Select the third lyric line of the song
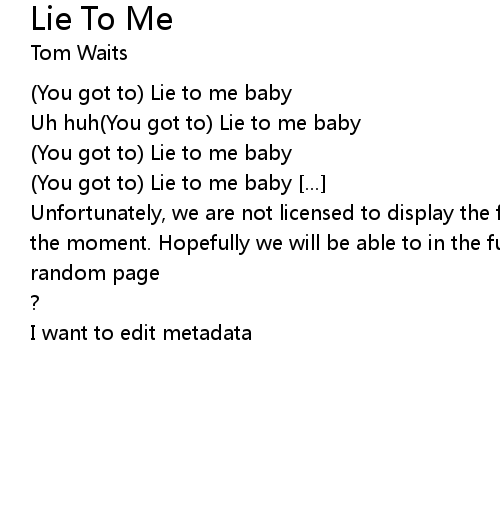Image resolution: width=500 pixels, height=520 pixels. tap(161, 153)
